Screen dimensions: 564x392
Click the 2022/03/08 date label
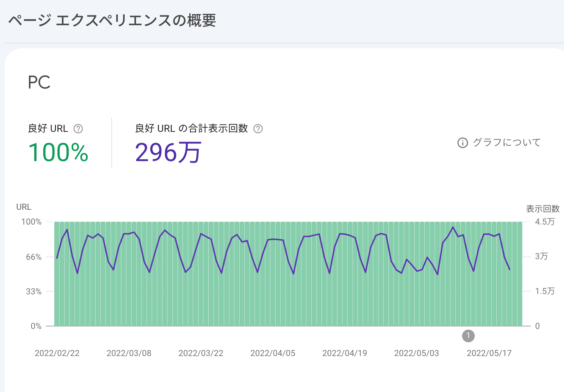pyautogui.click(x=129, y=353)
